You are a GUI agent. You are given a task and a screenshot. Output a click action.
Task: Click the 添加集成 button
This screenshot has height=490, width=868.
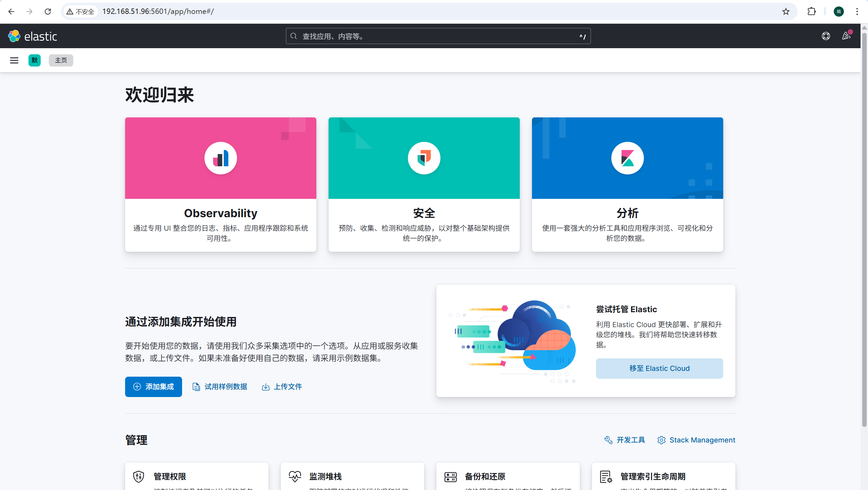click(x=153, y=387)
